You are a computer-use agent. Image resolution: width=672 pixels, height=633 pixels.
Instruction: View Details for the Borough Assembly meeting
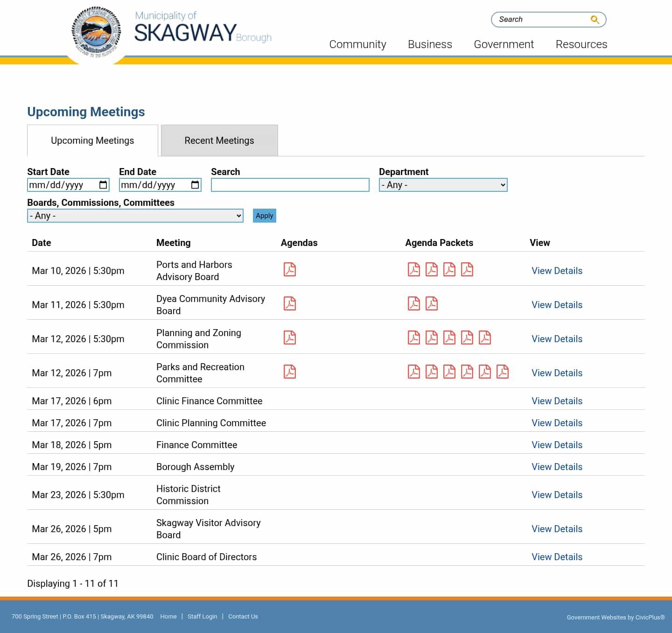[557, 466]
